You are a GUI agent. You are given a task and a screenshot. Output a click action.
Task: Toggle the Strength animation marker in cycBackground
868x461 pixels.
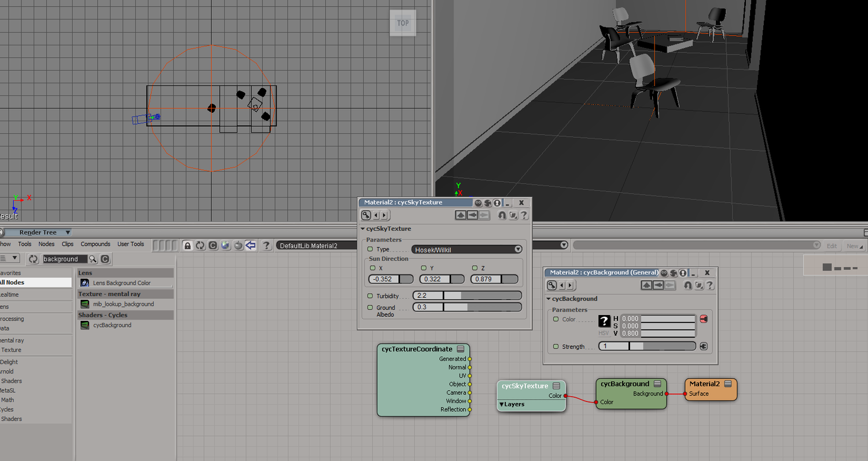tap(556, 346)
